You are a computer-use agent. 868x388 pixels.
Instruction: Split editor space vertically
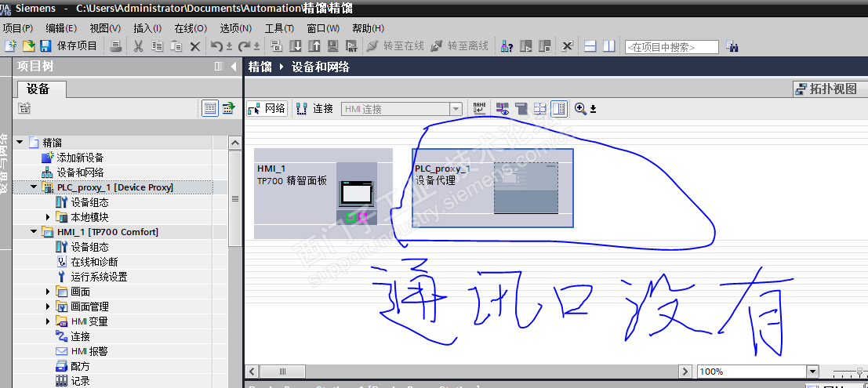click(x=609, y=46)
